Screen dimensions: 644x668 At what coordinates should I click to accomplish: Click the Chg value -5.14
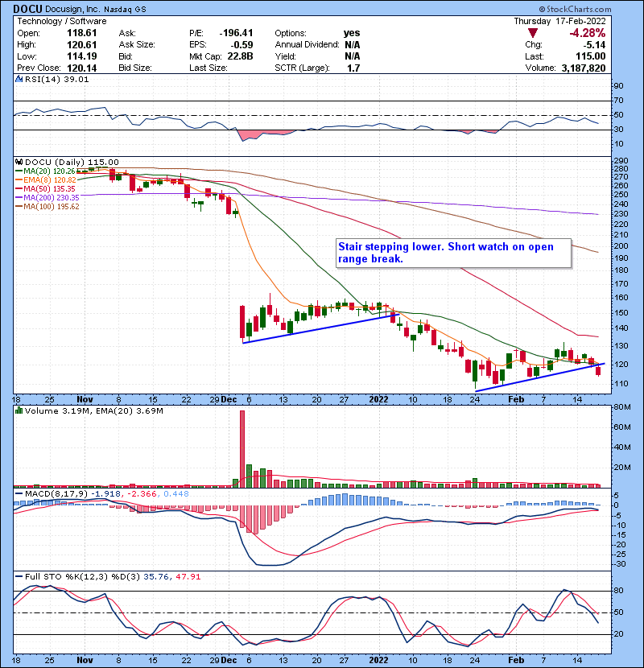pyautogui.click(x=594, y=45)
